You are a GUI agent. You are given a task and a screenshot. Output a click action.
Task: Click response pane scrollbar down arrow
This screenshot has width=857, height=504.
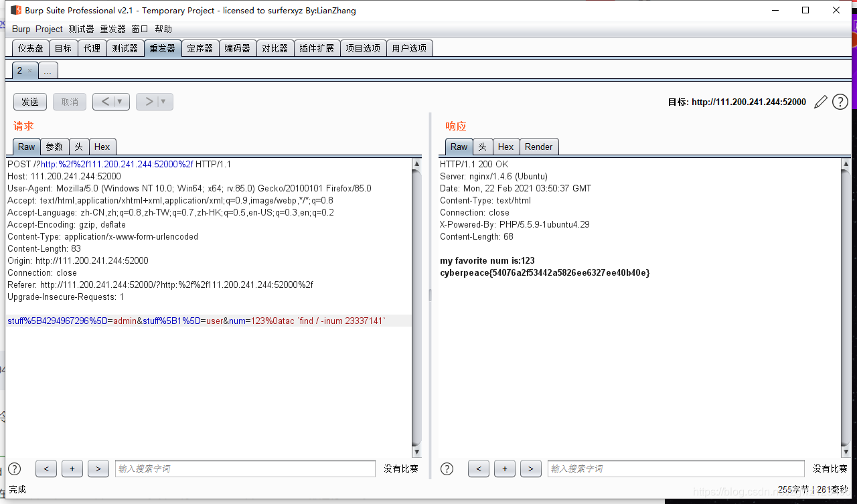point(846,452)
